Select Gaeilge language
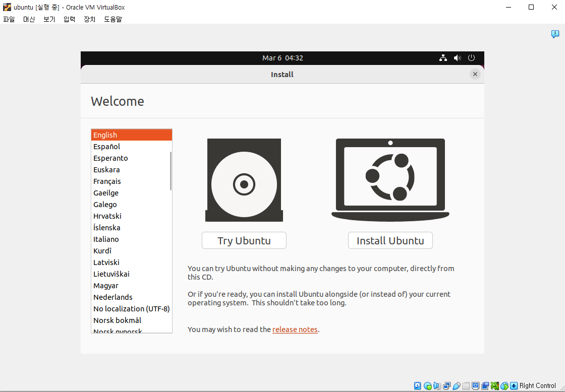The width and height of the screenshot is (565, 392). (132, 193)
